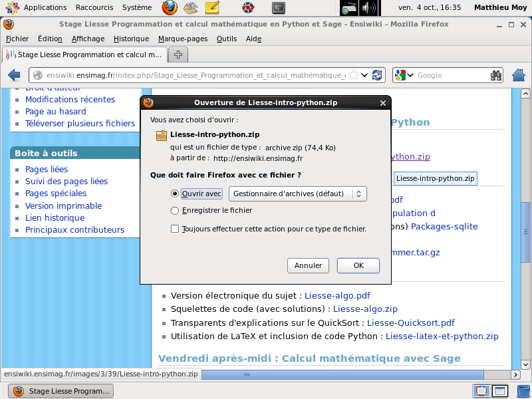Open the Liesse-Quicksort.pdf link
The width and height of the screenshot is (532, 399).
coord(411,323)
